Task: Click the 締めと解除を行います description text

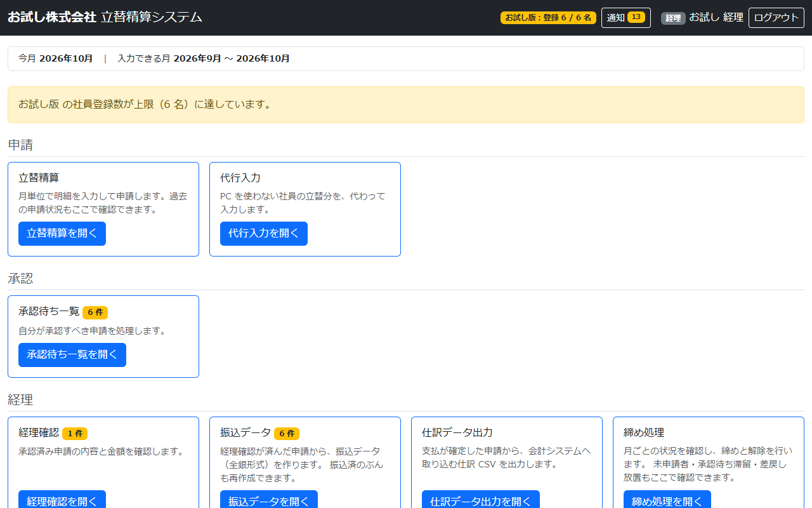Action: tap(707, 464)
